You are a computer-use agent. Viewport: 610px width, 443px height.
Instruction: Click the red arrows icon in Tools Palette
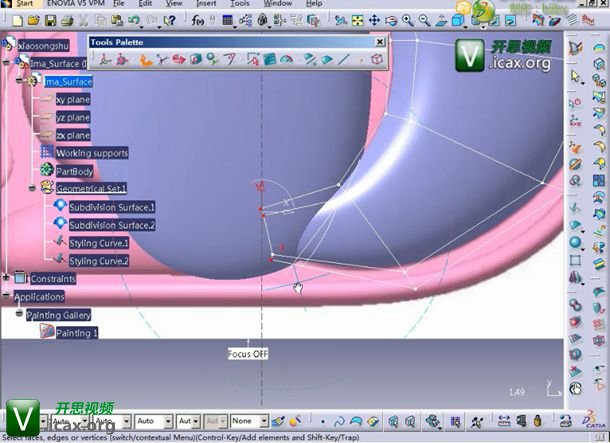click(x=179, y=60)
